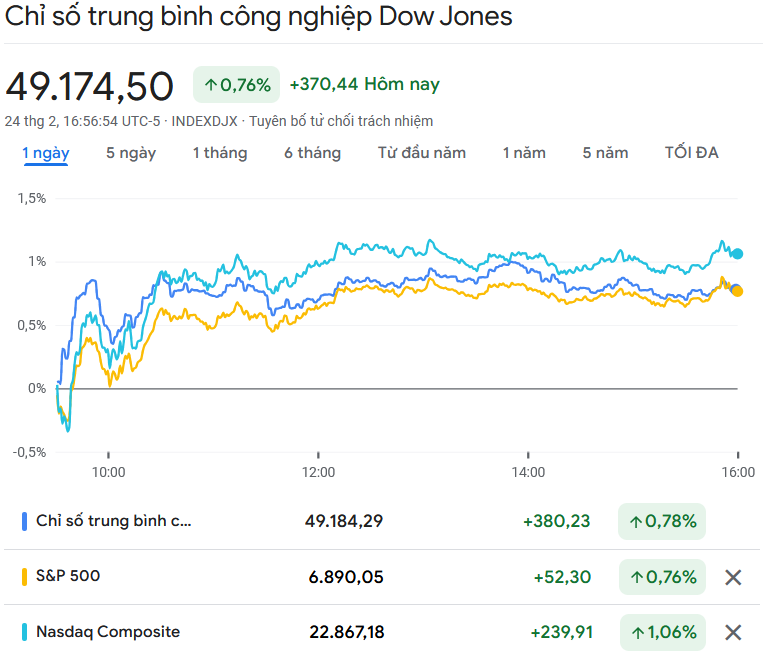Viewport: 763px width, 654px height.
Task: Open the Nasdaq Composite row name
Action: [108, 632]
